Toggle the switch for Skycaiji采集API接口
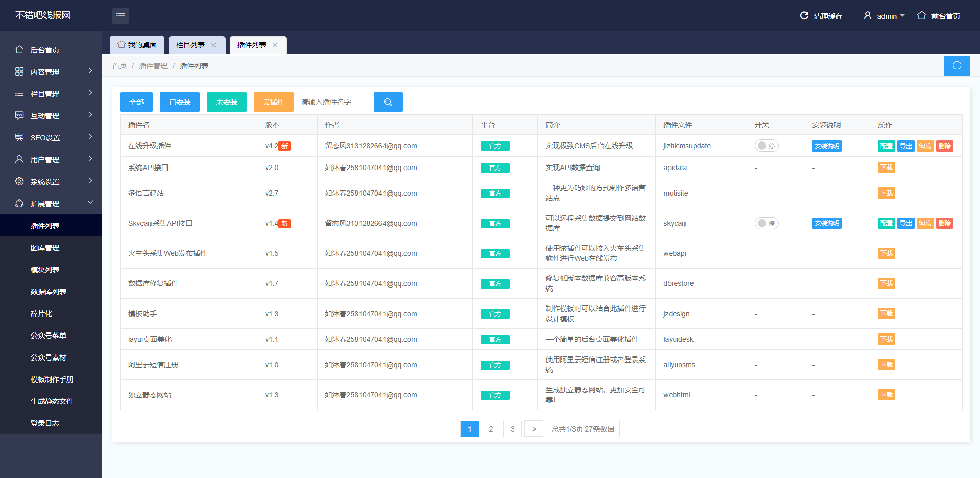This screenshot has height=478, width=980. pos(766,224)
